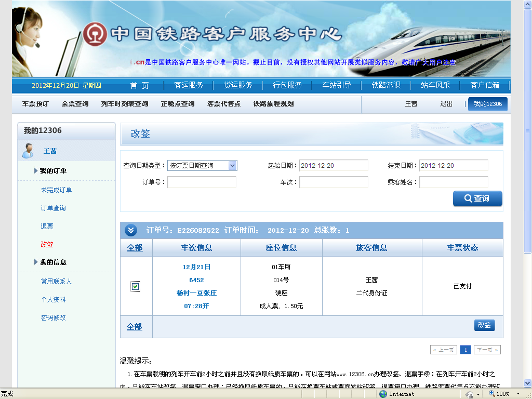Open the 客户信箱 menu
The width and height of the screenshot is (532, 399).
(485, 85)
